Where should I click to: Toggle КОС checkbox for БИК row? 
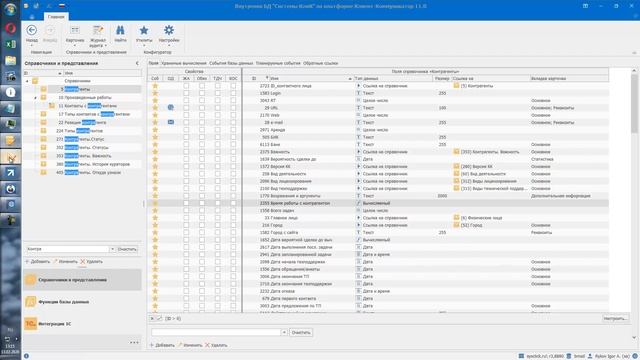click(x=233, y=137)
